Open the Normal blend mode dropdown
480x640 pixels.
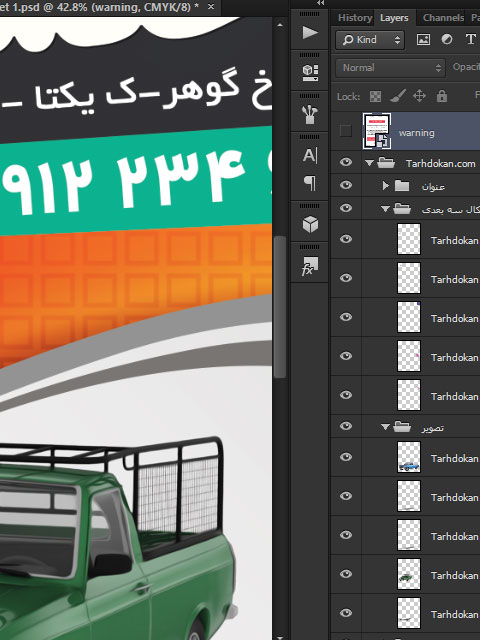coord(390,68)
